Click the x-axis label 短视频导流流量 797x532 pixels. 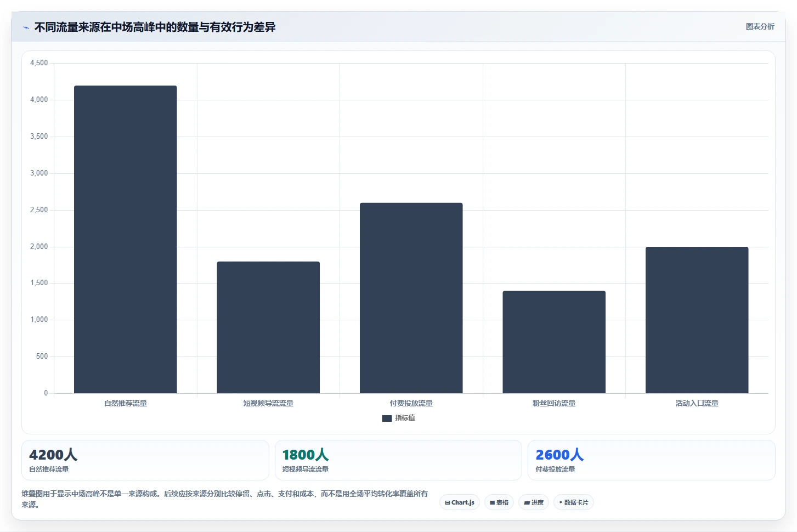tap(268, 403)
